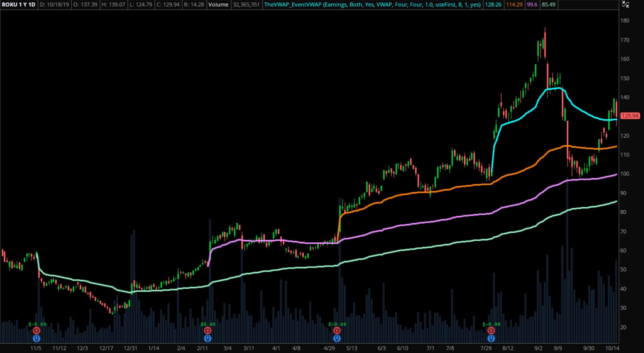
Task: Click the open price O: 137.39
Action: [x=85, y=5]
